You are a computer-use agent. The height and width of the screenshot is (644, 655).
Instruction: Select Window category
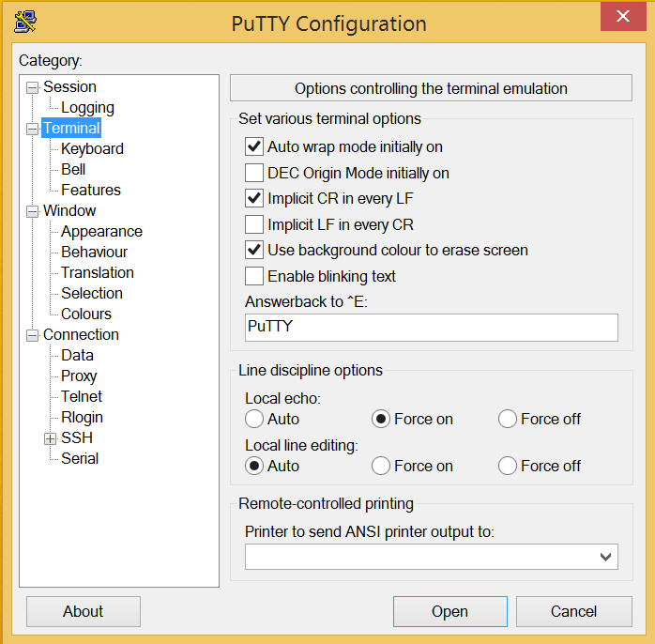(69, 210)
